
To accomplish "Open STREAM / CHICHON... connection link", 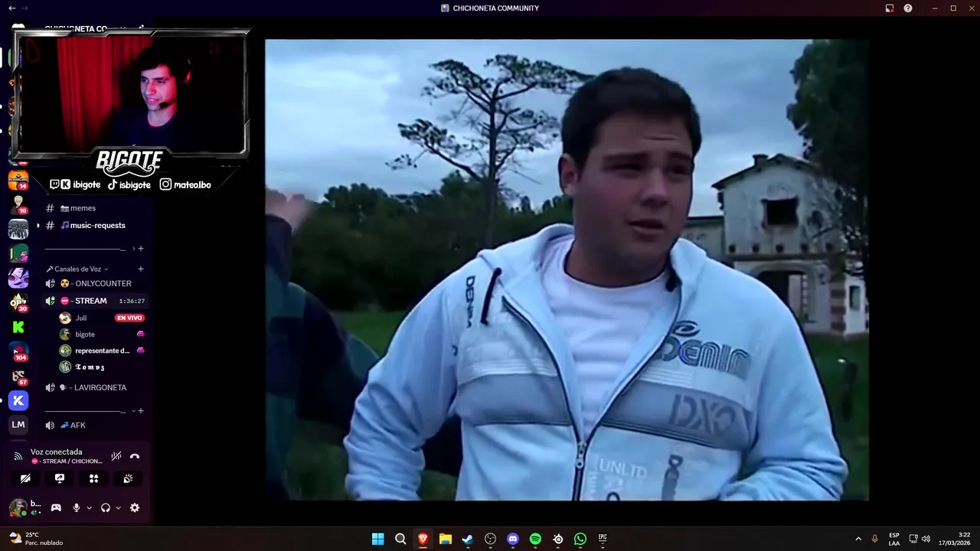I will [x=67, y=461].
